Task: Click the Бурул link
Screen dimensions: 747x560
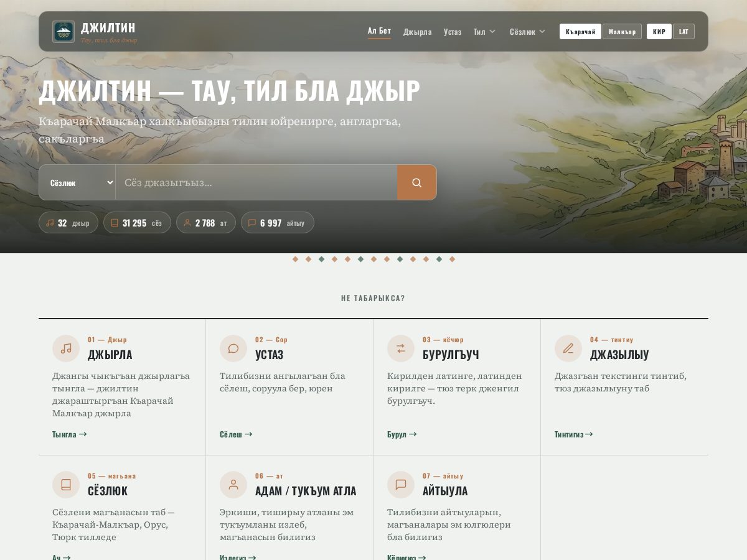Action: click(402, 434)
